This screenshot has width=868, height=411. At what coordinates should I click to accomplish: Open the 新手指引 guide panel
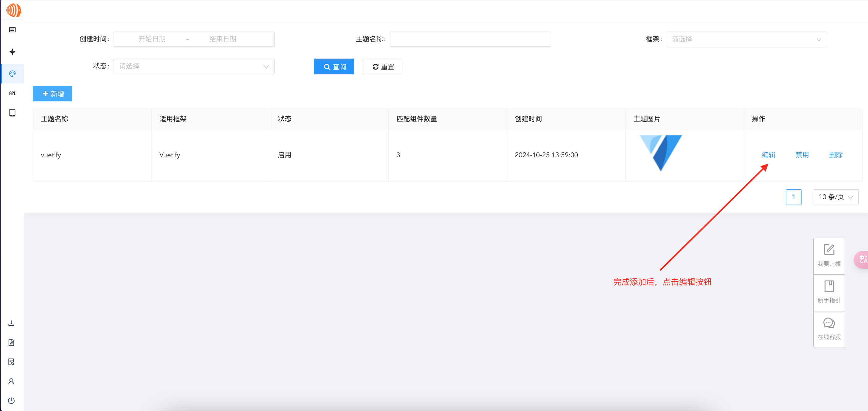[829, 292]
